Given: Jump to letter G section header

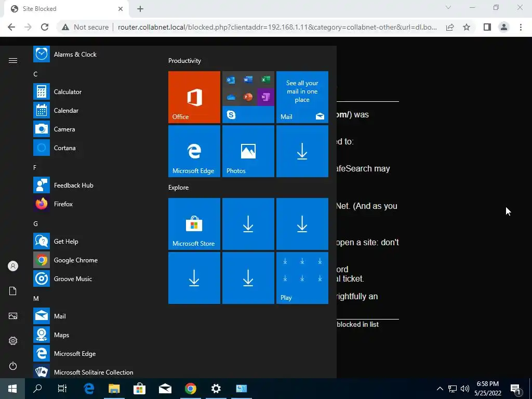Looking at the screenshot, I should [x=35, y=223].
